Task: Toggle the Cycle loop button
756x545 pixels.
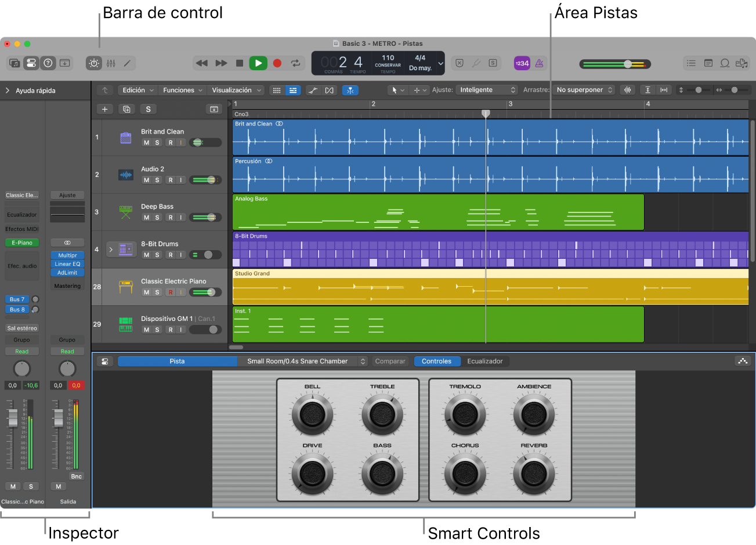Action: [295, 63]
